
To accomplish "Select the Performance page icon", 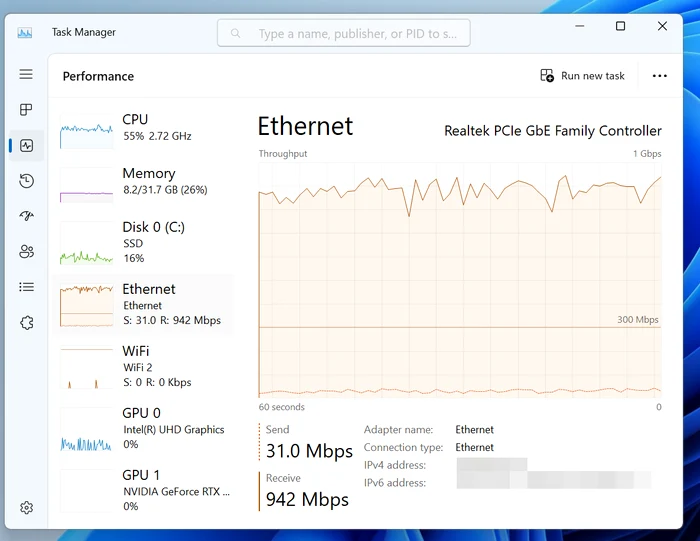I will coord(26,146).
